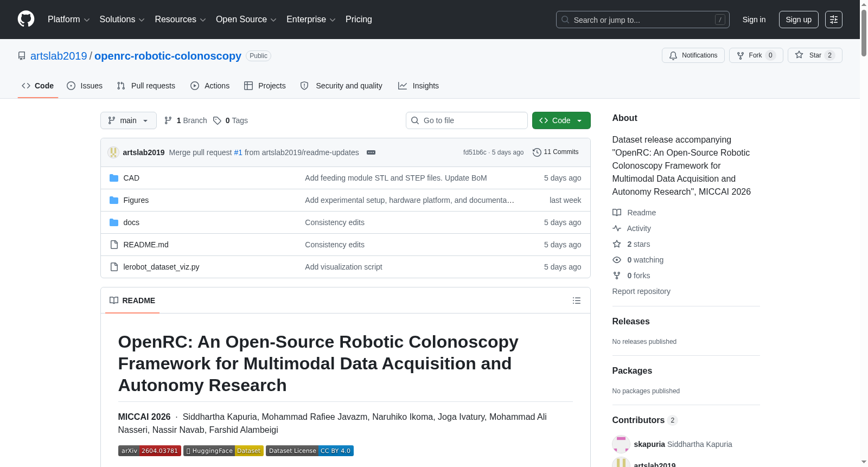868x467 pixels.
Task: Click the eye icon beside 0 watching
Action: click(x=617, y=260)
